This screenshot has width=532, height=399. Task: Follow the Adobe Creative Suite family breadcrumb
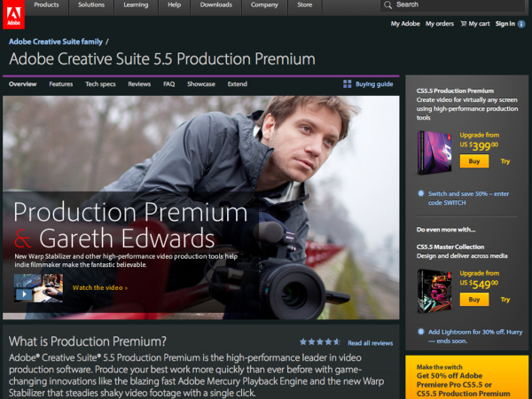point(56,42)
